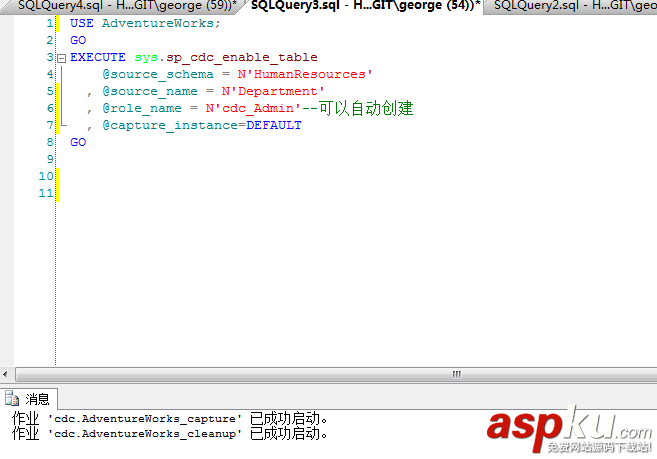
Task: Click the EXECUTE keyword on line 3
Action: tap(98, 57)
